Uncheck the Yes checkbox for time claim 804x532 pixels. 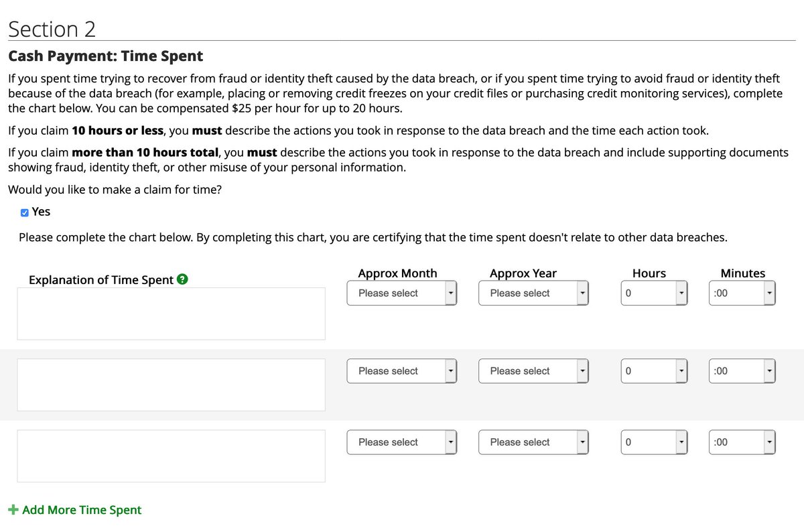point(25,212)
